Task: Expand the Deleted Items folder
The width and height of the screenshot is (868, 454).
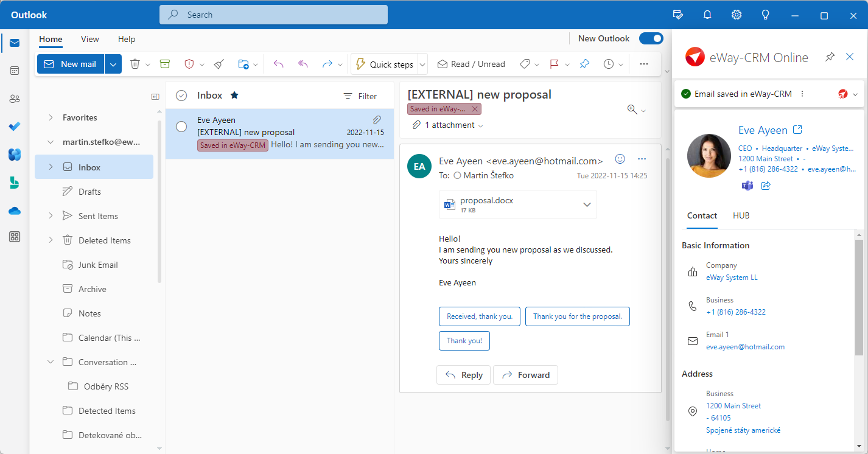Action: click(51, 240)
